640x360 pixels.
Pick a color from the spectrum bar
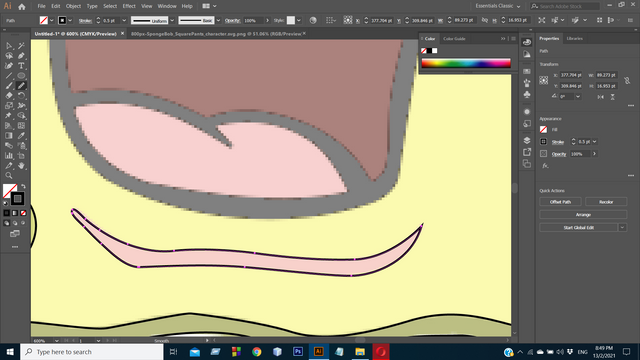466,63
